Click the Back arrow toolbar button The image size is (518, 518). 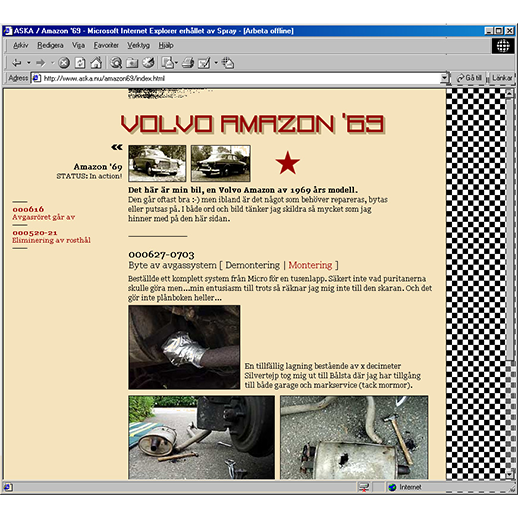[x=17, y=63]
